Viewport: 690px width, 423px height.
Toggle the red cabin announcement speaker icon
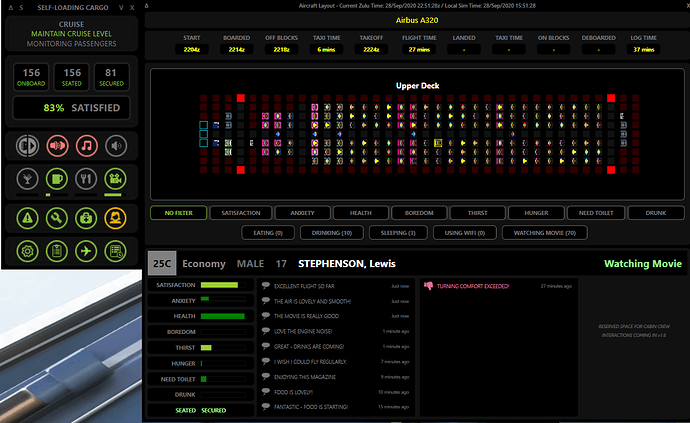pos(57,146)
